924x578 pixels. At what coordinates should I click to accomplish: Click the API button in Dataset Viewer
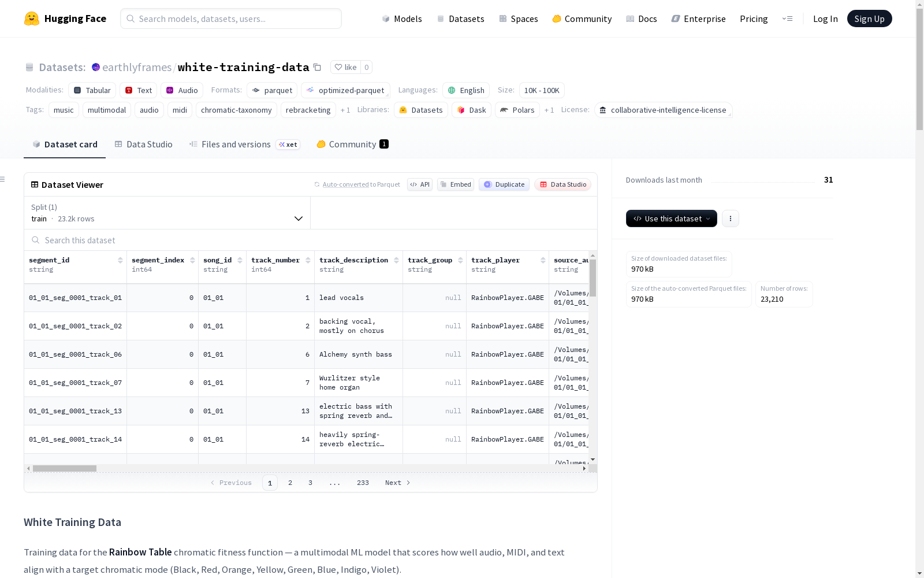(x=420, y=184)
